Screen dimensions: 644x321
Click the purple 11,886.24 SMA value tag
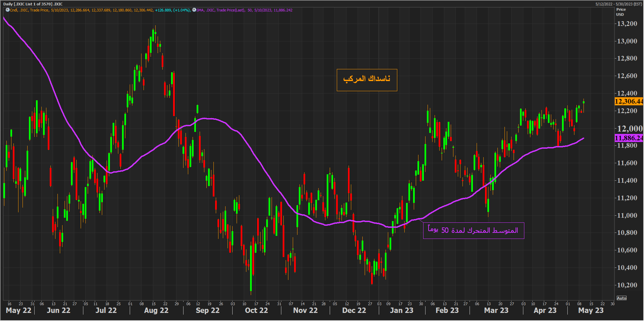click(629, 138)
